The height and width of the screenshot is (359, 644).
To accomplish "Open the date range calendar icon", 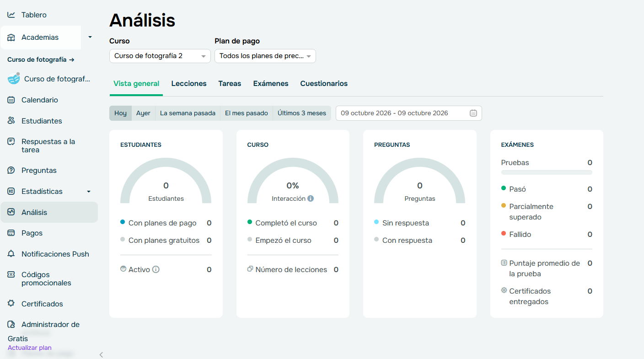I will (x=473, y=113).
